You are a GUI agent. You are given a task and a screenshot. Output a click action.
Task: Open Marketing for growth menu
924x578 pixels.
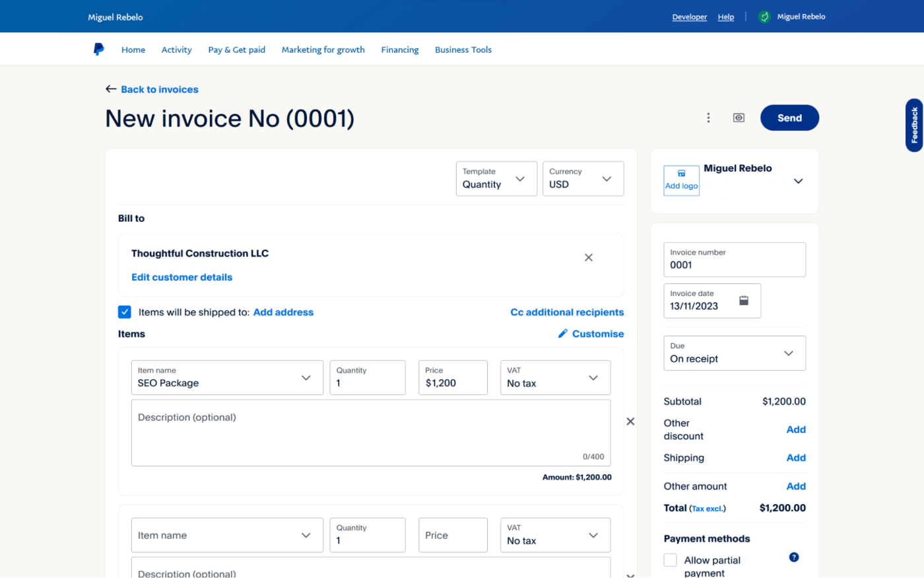coord(323,50)
